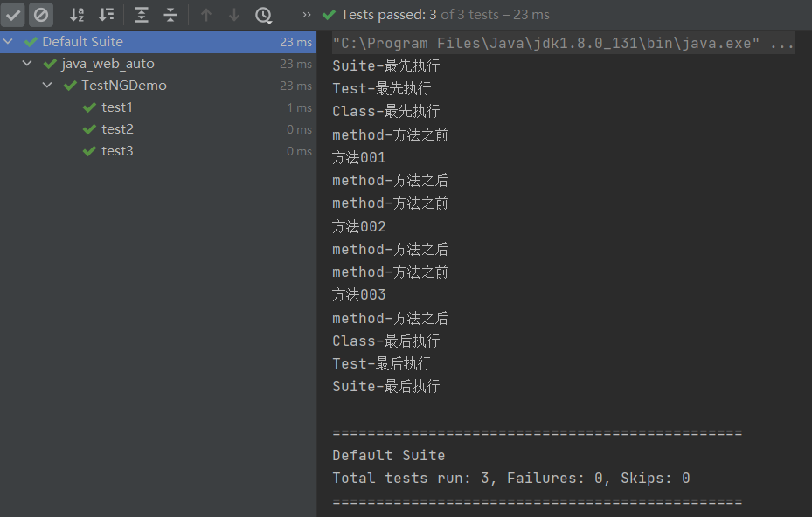The image size is (812, 517).
Task: Click the "Test-最后执行" console line
Action: pos(382,364)
